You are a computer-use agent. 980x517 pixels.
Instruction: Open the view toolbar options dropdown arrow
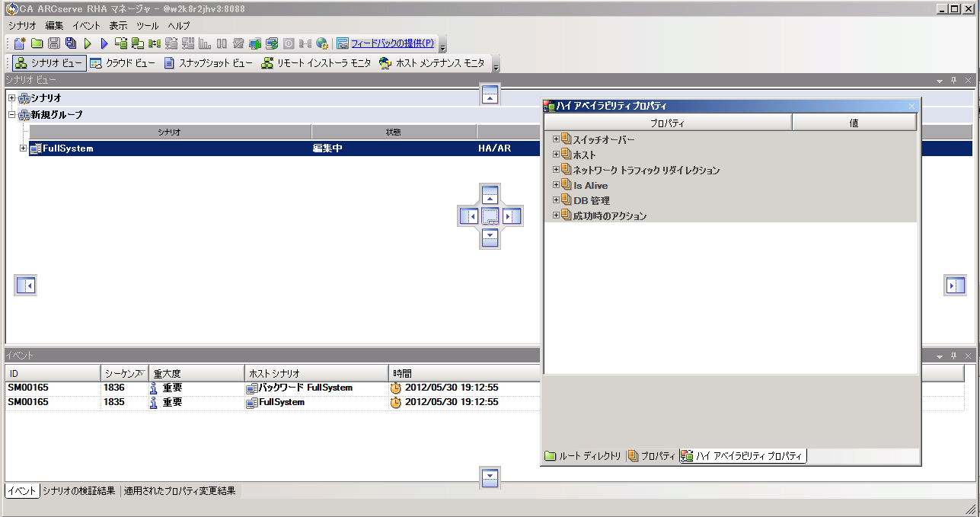(496, 65)
